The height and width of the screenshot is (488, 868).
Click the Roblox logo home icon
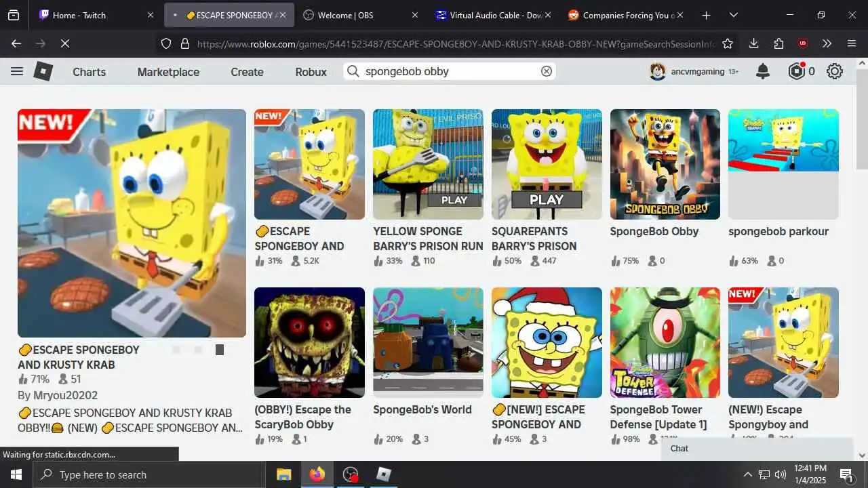tap(43, 71)
